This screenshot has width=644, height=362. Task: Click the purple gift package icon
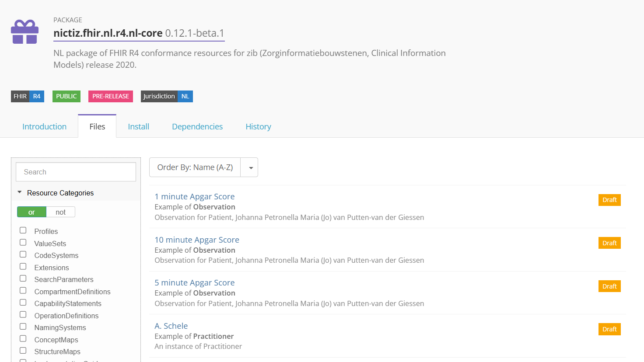coord(24,32)
